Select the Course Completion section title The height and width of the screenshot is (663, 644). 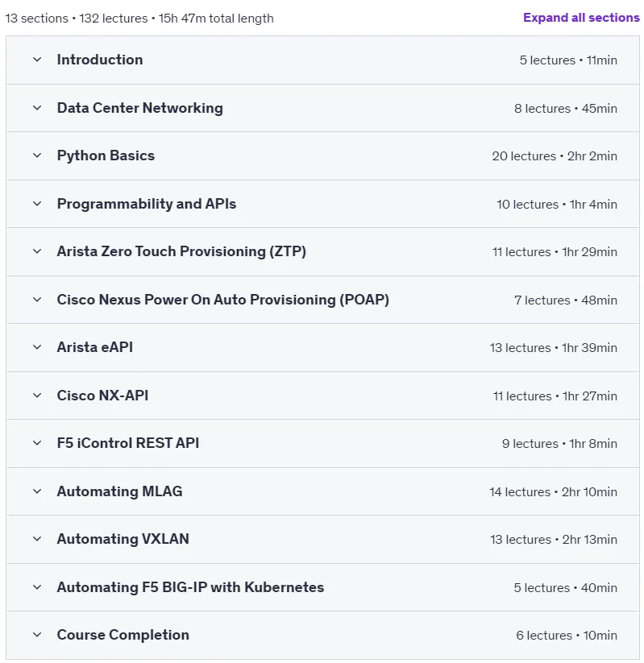123,635
